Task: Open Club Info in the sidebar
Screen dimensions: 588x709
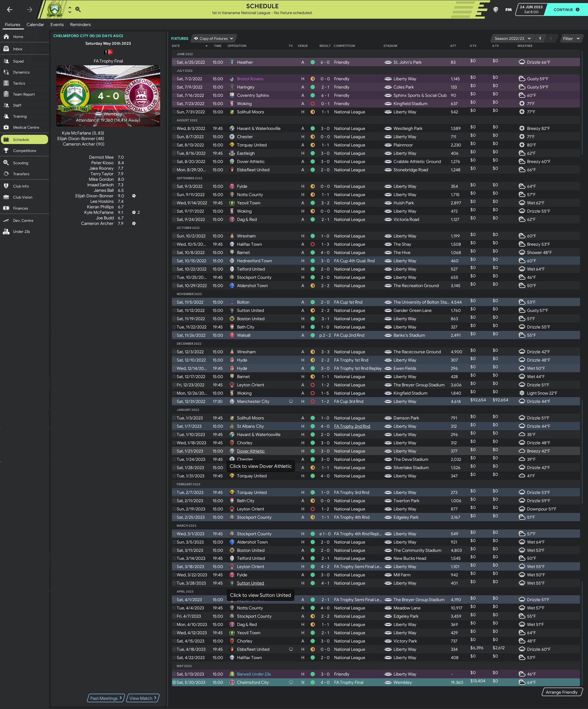Action: (24, 186)
